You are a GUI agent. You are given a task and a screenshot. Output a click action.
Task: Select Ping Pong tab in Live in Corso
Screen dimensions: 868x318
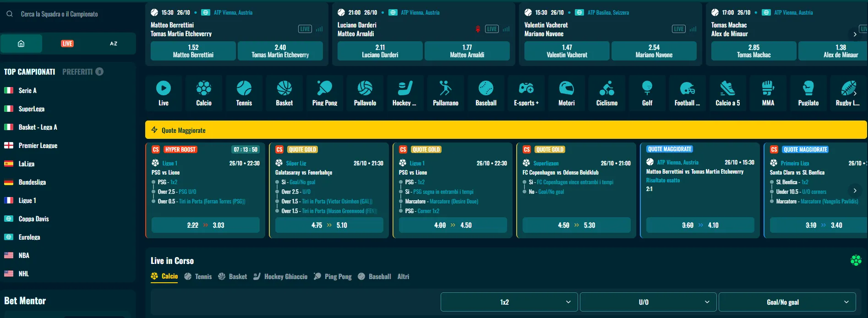coord(333,276)
